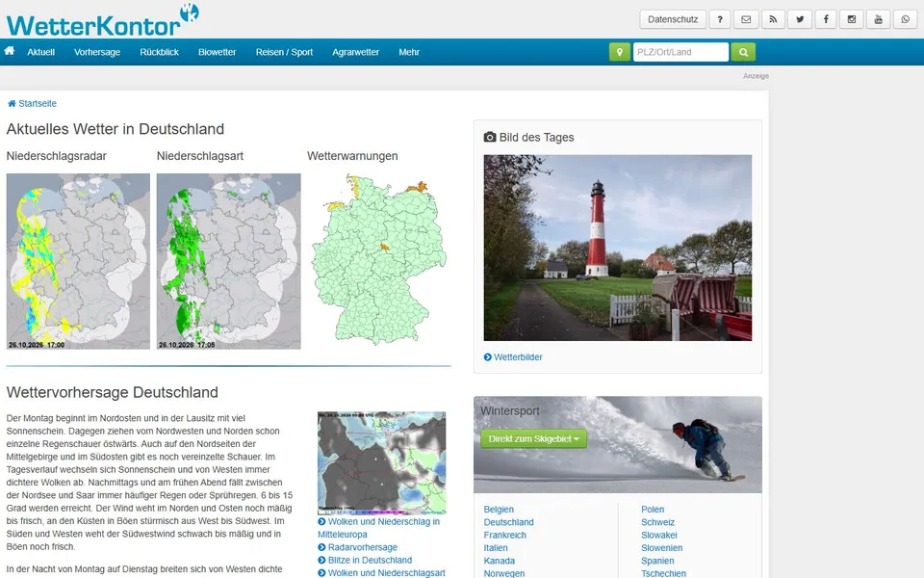Open the WetterKontor logo homepage
The height and width of the screenshot is (578, 924).
(103, 21)
